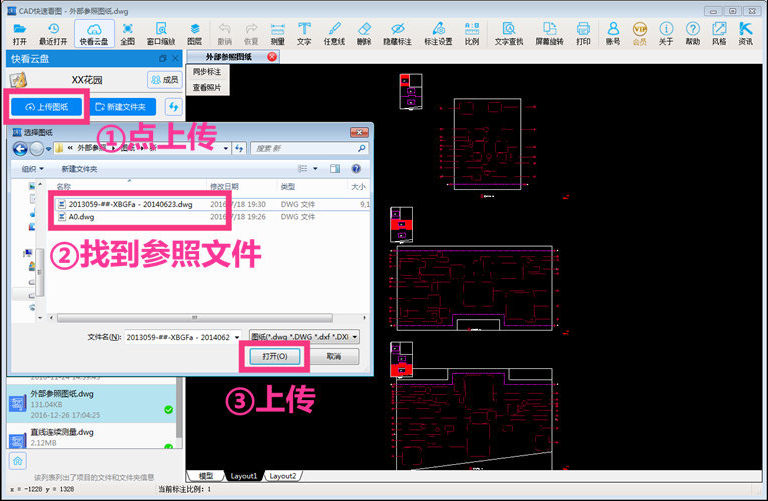
Task: Select the 任意线 freehand line tool
Action: pos(334,34)
